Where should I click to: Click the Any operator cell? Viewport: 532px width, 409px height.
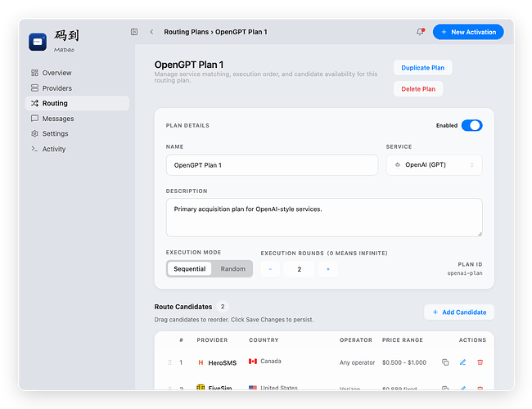pos(357,362)
